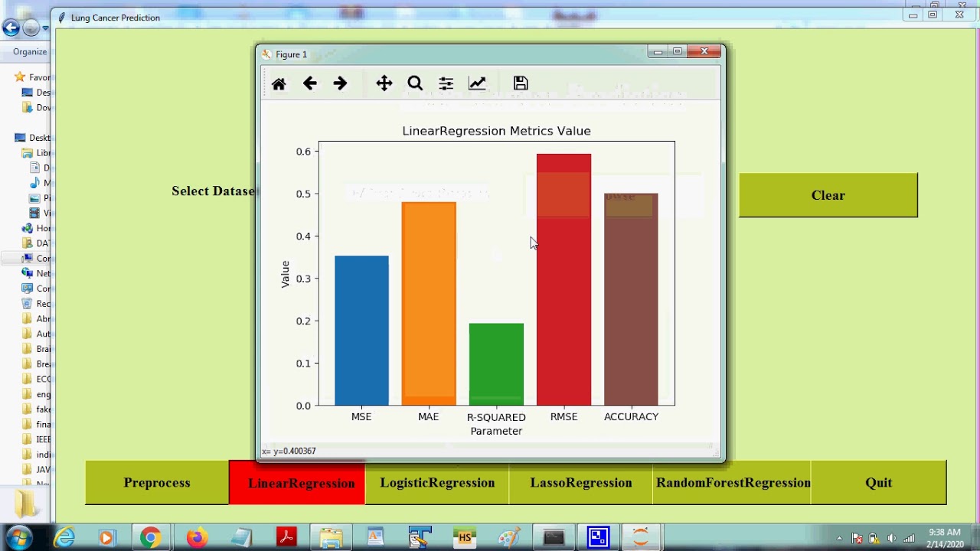Select Downloads folder in Explorer sidebar
Viewport: 980px width, 551px height.
click(38, 108)
